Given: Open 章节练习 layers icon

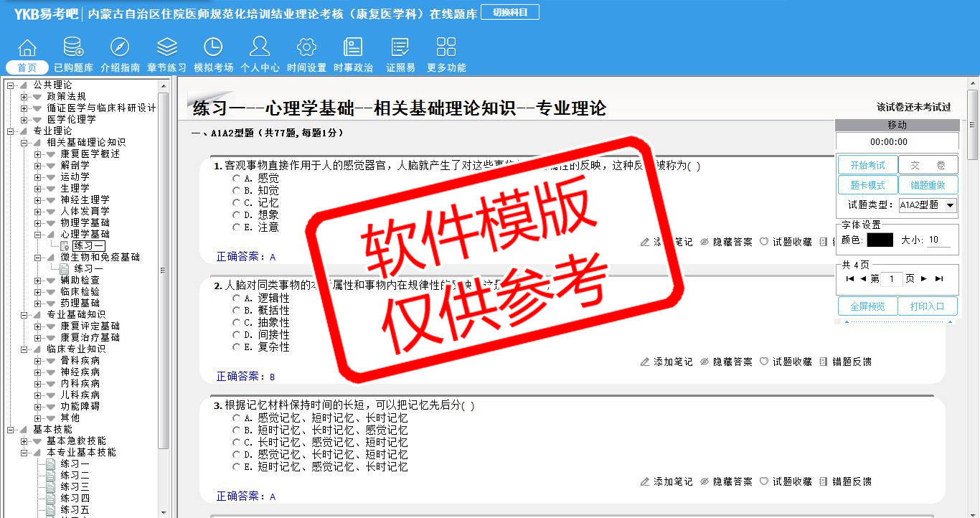Looking at the screenshot, I should [166, 47].
